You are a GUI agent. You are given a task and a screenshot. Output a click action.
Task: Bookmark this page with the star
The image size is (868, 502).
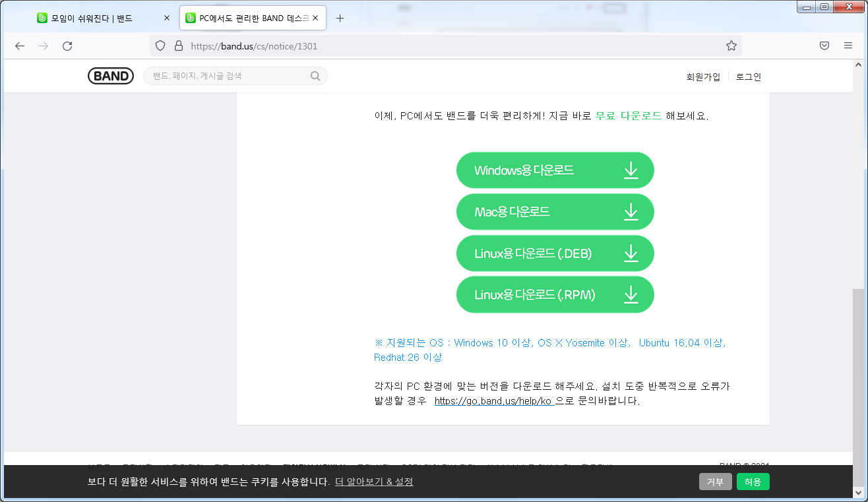[x=731, y=46]
